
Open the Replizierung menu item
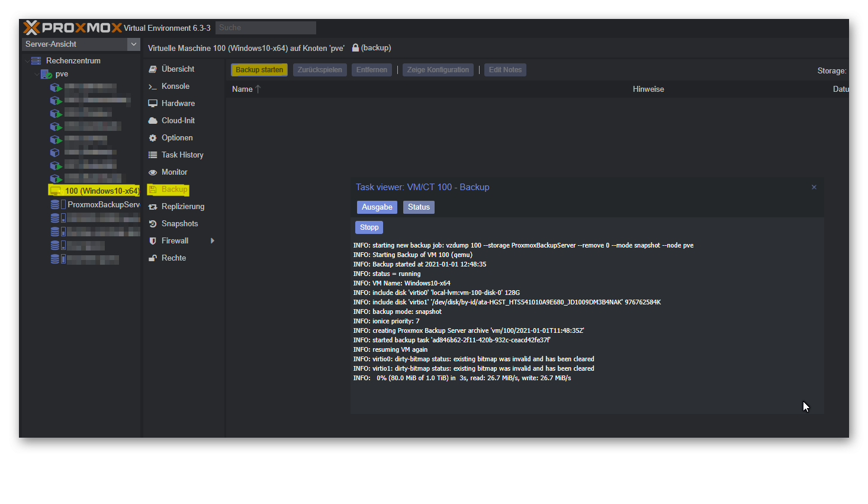pos(183,206)
